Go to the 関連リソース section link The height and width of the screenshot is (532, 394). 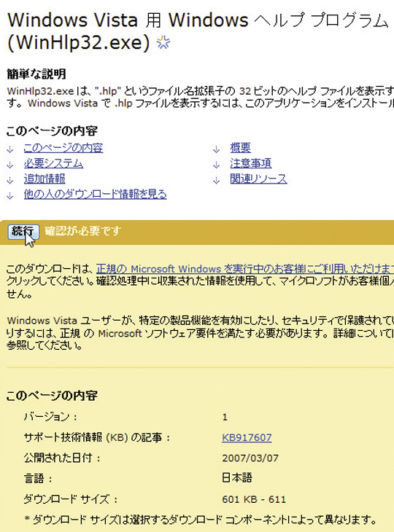pyautogui.click(x=258, y=179)
